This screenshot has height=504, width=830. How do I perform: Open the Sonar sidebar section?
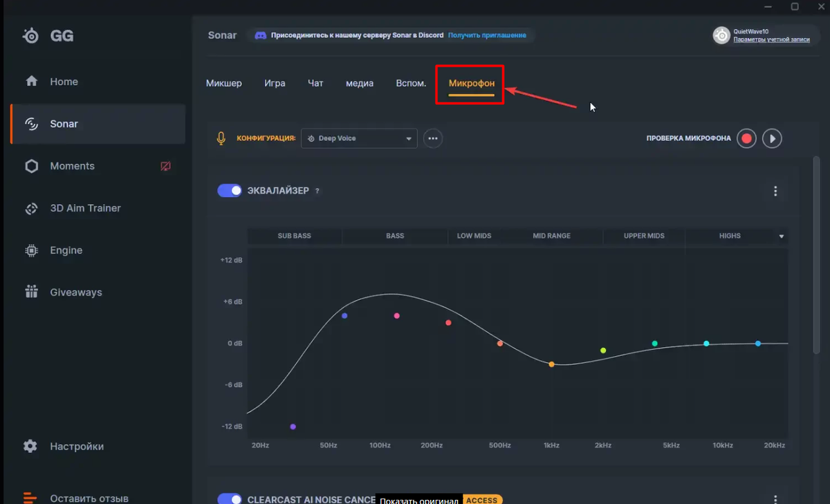98,124
